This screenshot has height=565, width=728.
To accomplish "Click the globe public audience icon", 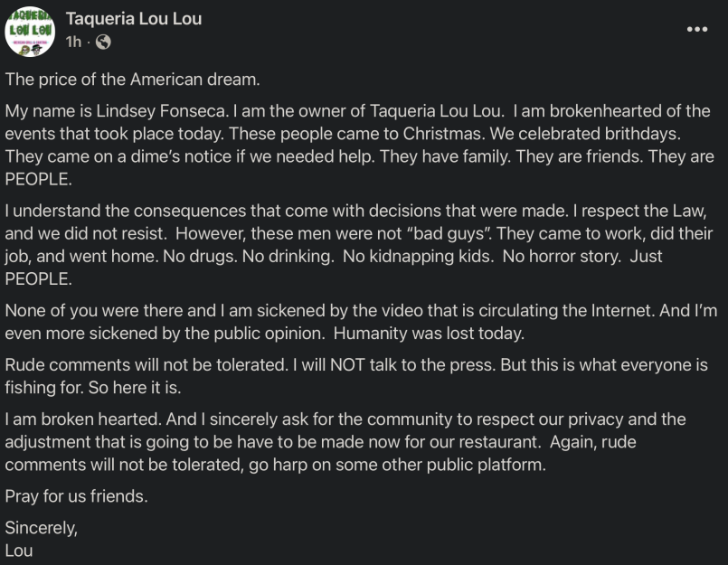I will click(103, 42).
